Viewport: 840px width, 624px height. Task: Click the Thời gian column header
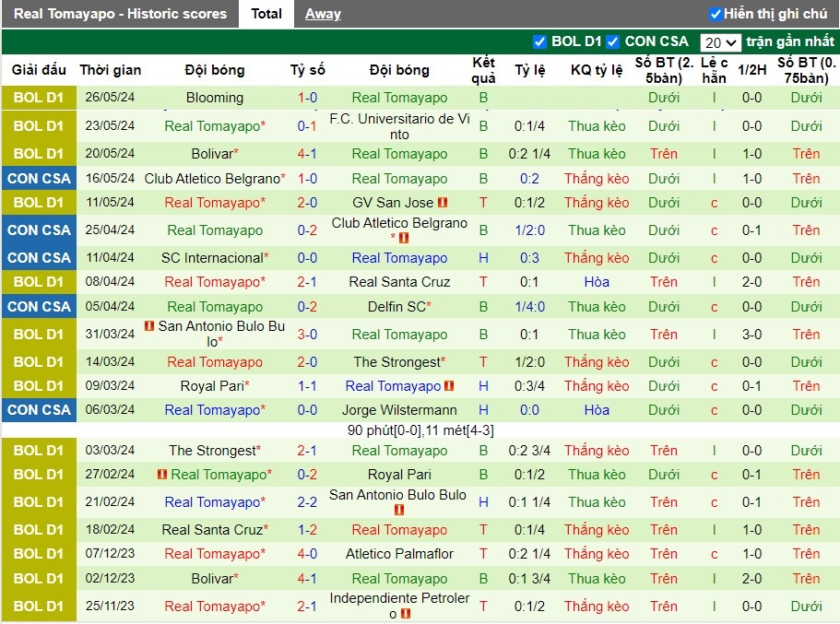111,70
